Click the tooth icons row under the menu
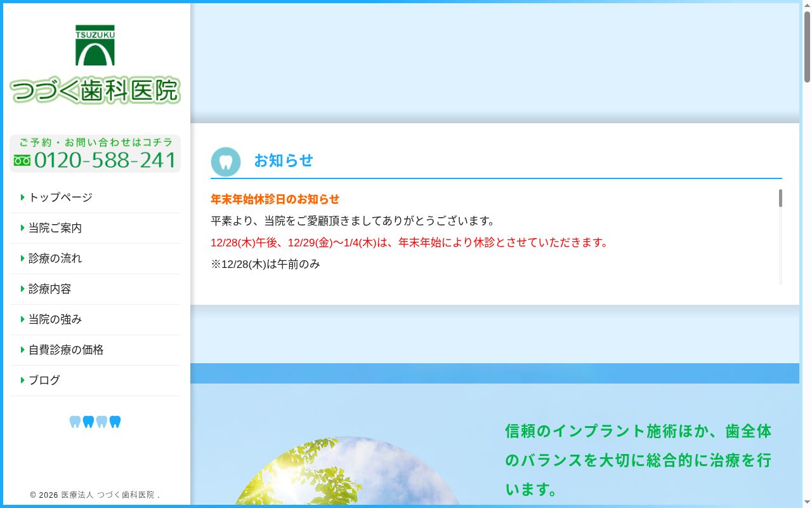 click(95, 422)
